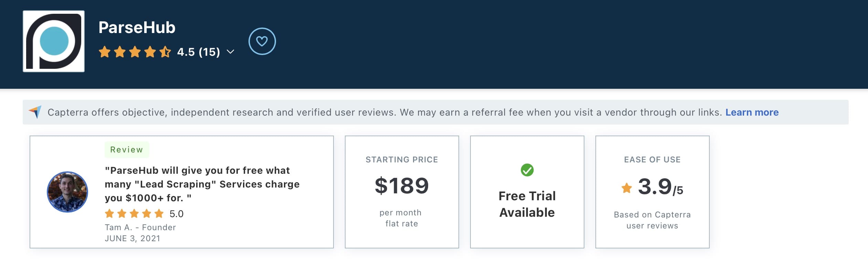Click the Capterra flag icon in disclaimer banner
868x267 pixels.
pos(35,112)
